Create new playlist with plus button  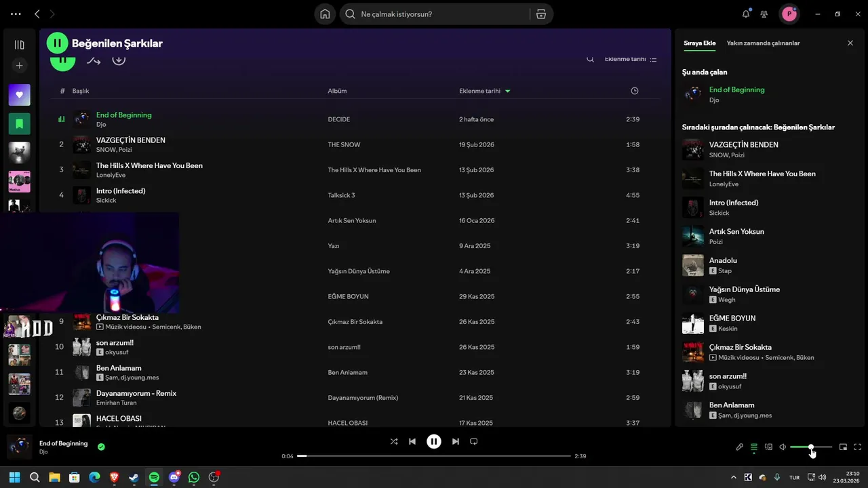tap(19, 66)
